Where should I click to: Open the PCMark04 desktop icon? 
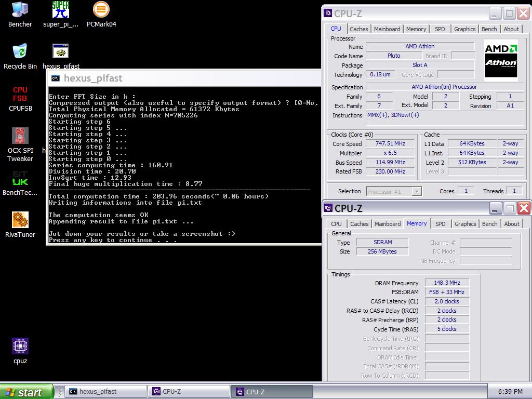[101, 15]
